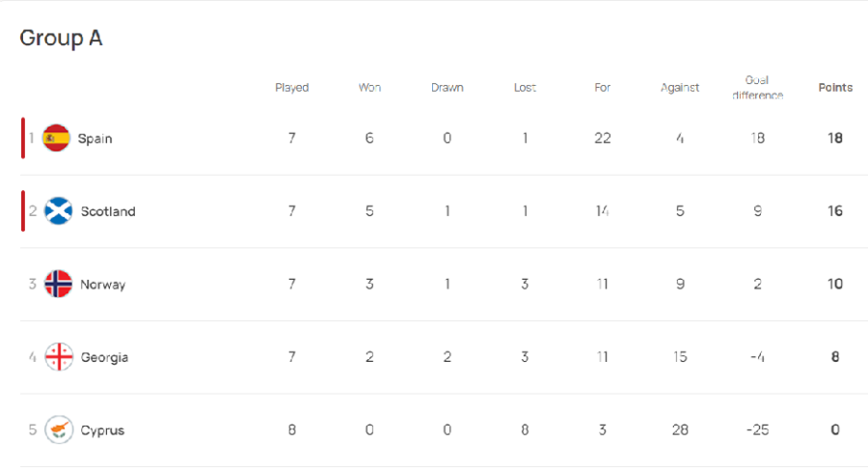The width and height of the screenshot is (868, 469).
Task: Click the Goal difference column header
Action: point(757,88)
